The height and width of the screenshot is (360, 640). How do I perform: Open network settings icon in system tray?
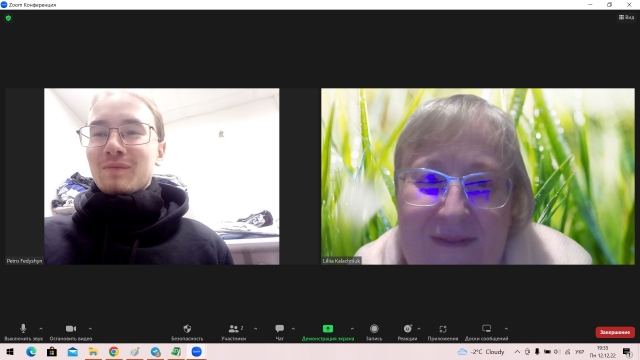[x=567, y=351]
